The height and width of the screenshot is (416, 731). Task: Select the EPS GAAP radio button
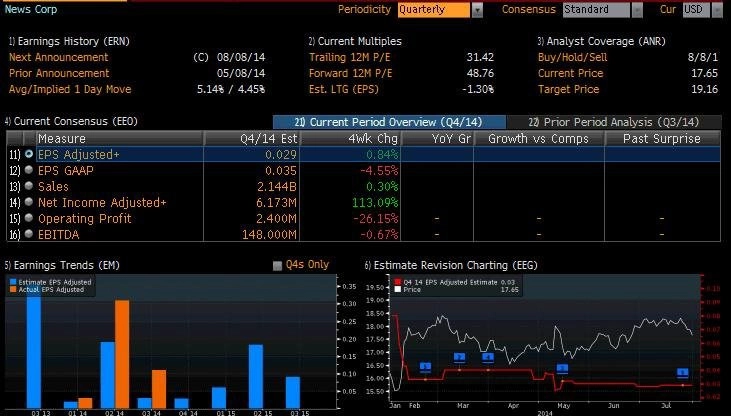[29, 170]
